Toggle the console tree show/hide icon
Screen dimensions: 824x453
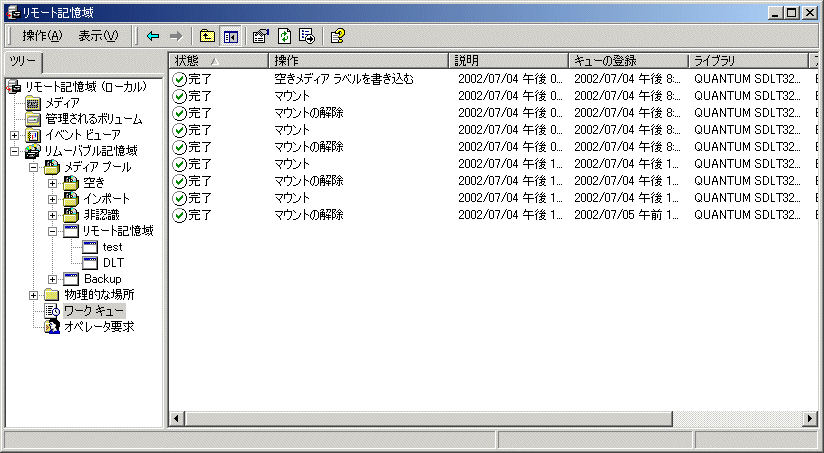point(231,36)
